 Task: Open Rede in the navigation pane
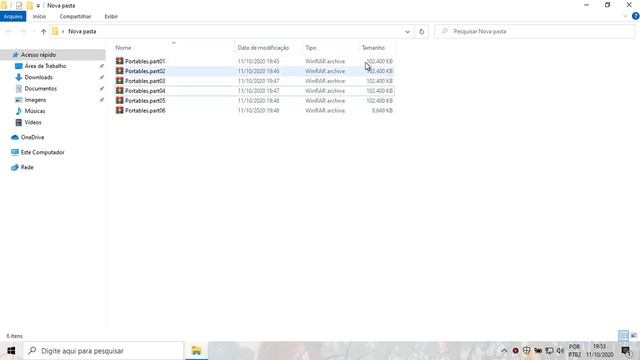[x=27, y=167]
